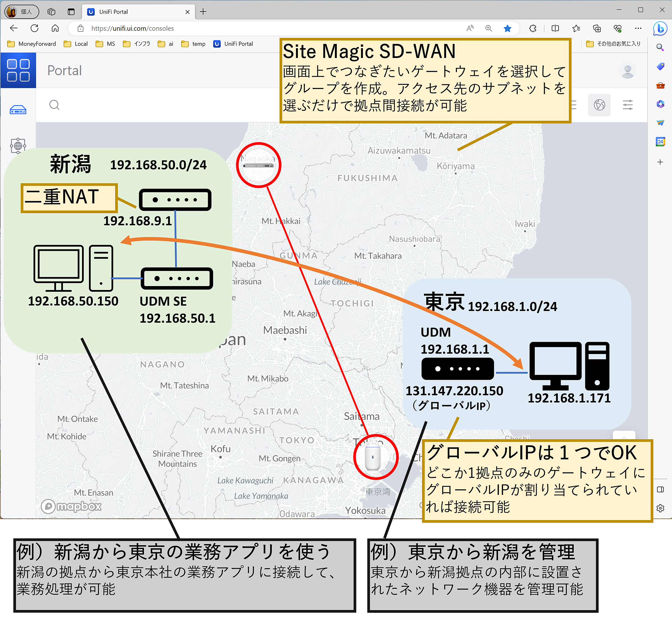Image resolution: width=672 pixels, height=620 pixels.
Task: Reload the page with the refresh icon
Action: pos(34,28)
